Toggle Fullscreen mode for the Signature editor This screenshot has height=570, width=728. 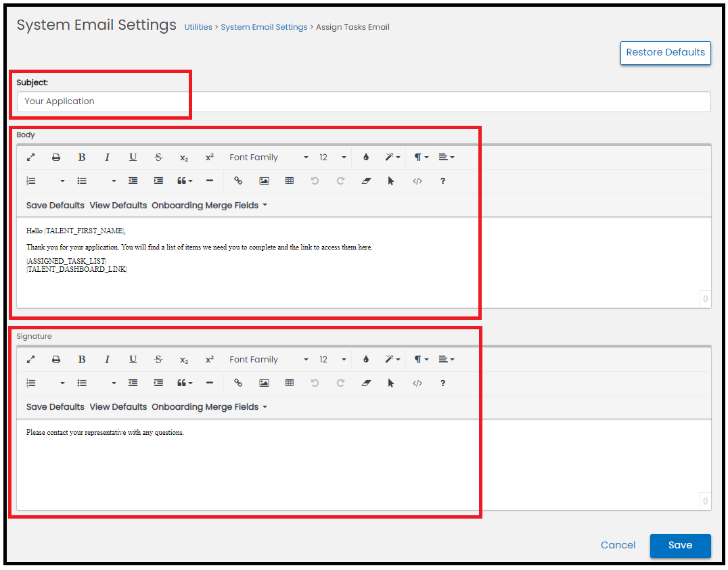point(30,359)
